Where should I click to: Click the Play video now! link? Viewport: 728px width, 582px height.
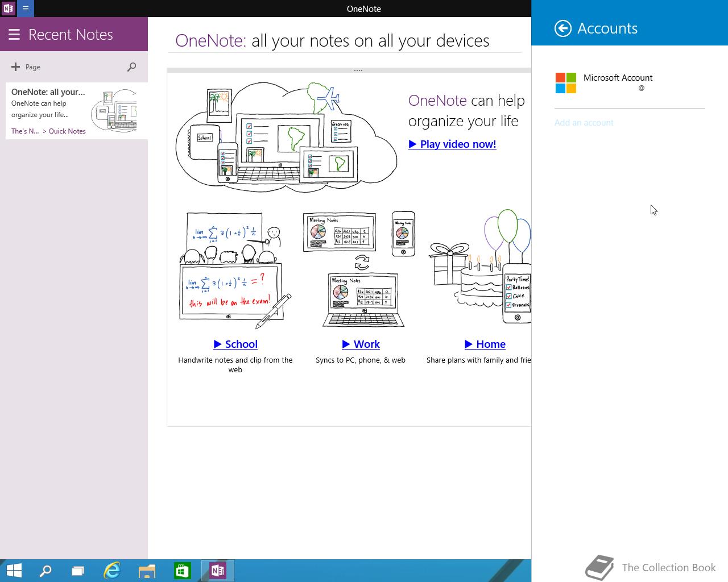[452, 144]
